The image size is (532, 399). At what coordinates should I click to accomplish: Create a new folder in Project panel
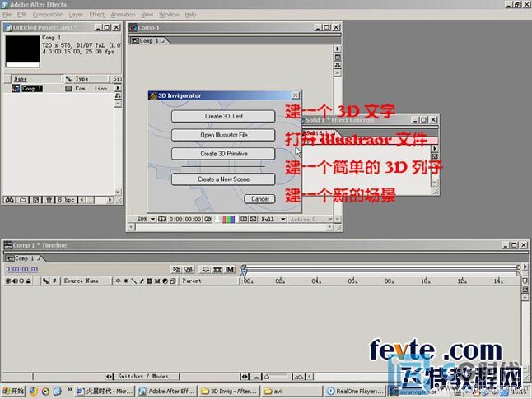(x=23, y=200)
